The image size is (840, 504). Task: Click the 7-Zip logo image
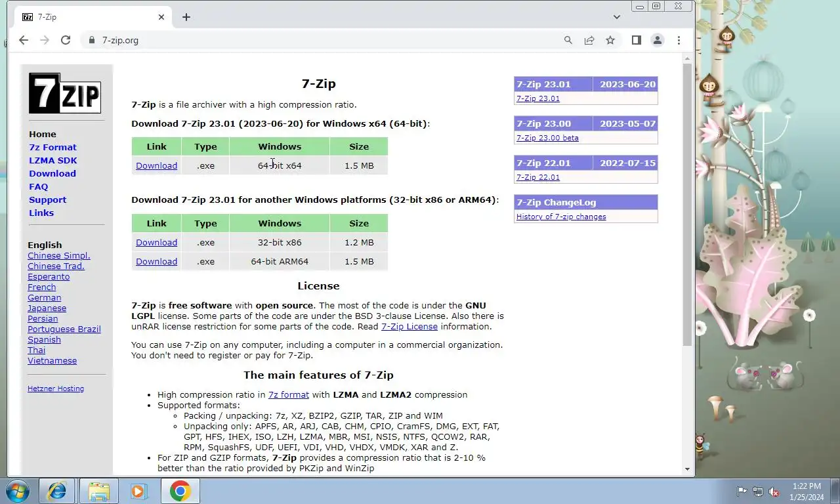(x=64, y=93)
